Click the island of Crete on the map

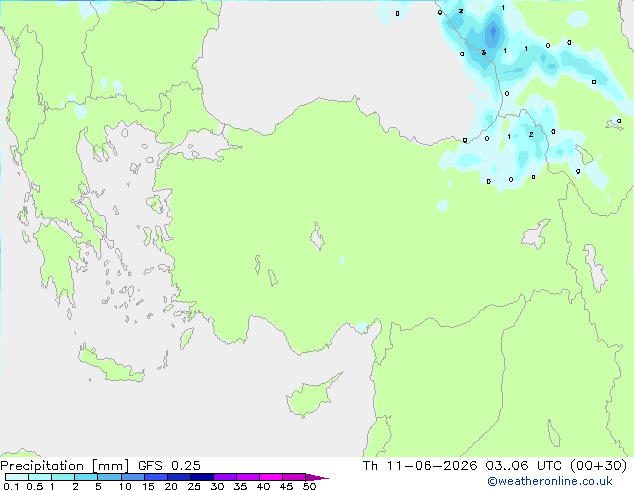coord(110,366)
